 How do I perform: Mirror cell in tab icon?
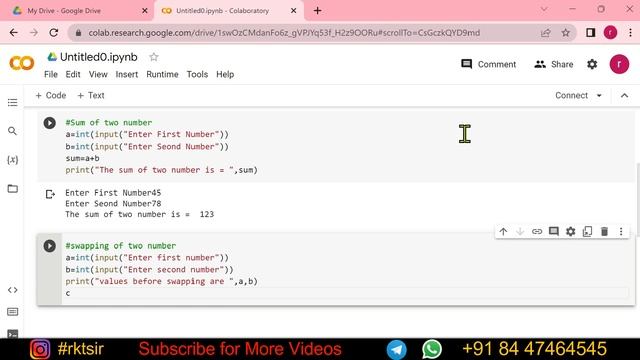point(587,231)
